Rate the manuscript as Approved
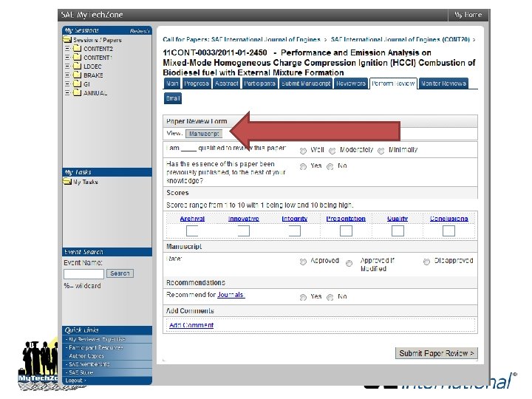This screenshot has width=532, height=399. tap(303, 262)
